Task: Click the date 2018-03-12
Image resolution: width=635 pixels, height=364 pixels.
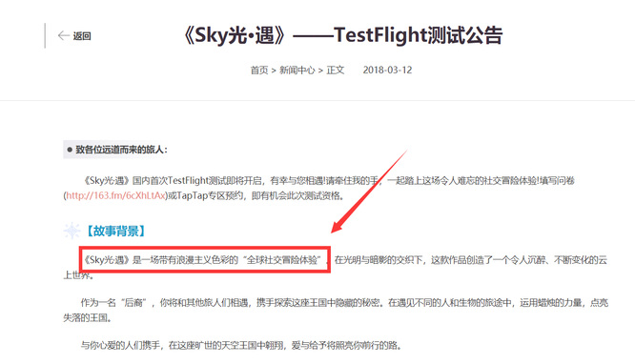Action: (x=387, y=71)
